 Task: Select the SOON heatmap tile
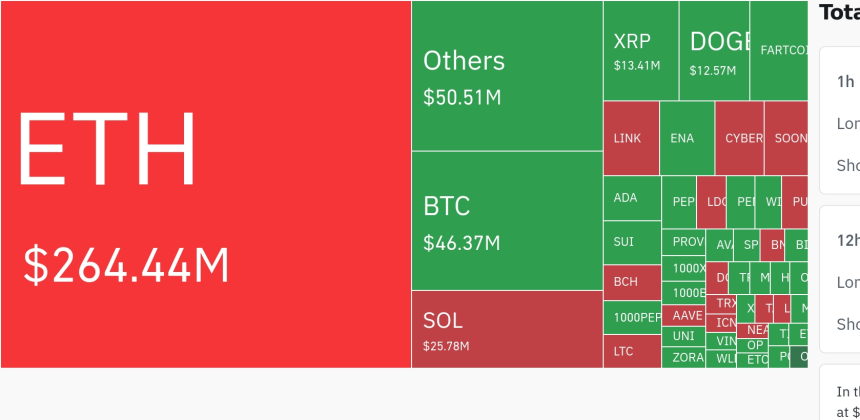787,138
